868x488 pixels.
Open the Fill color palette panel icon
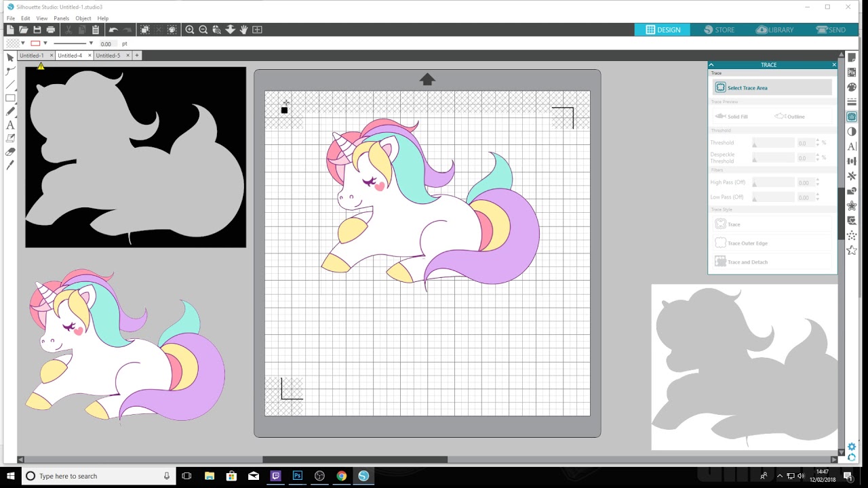point(852,87)
